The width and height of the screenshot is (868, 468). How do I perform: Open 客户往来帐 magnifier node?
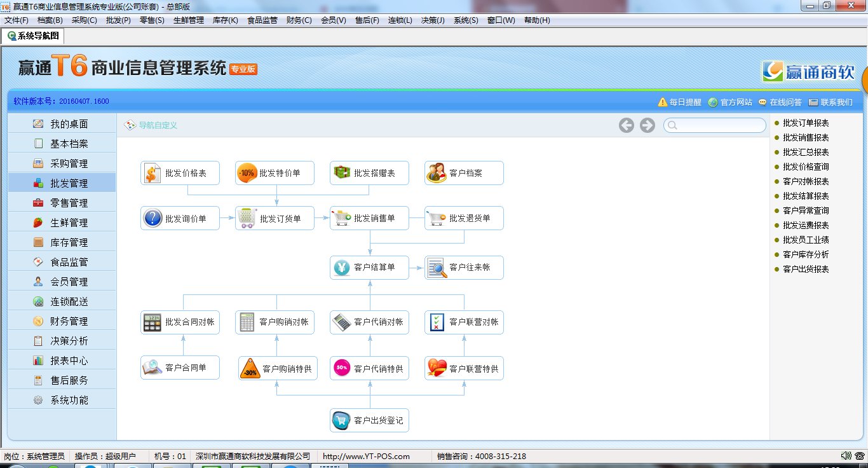point(464,267)
